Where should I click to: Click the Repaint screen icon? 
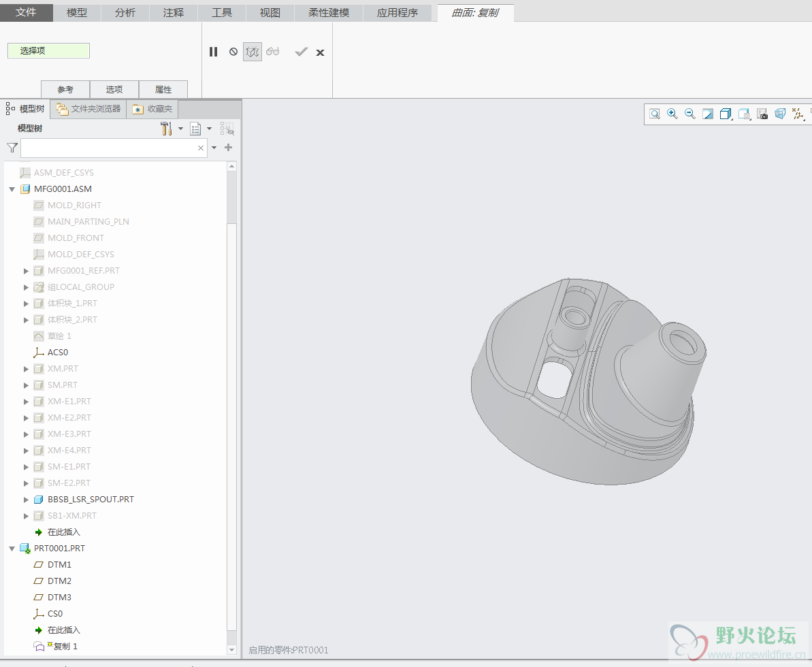click(x=708, y=114)
